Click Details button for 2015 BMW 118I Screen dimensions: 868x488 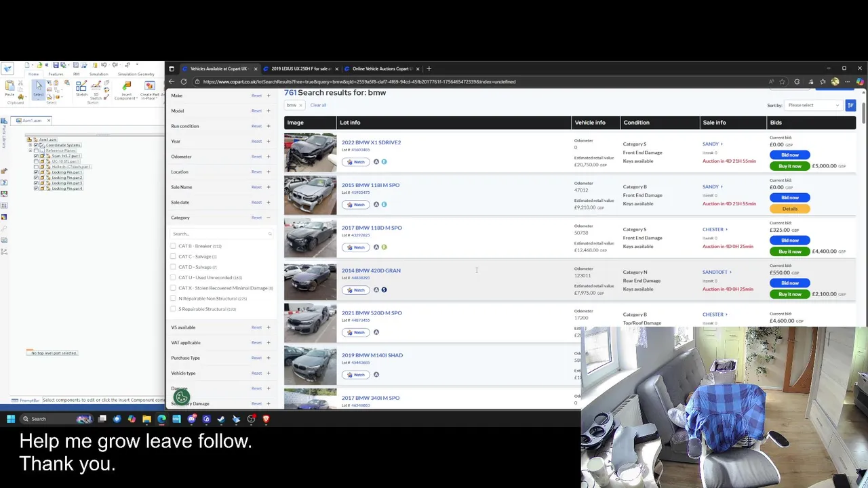click(x=790, y=209)
